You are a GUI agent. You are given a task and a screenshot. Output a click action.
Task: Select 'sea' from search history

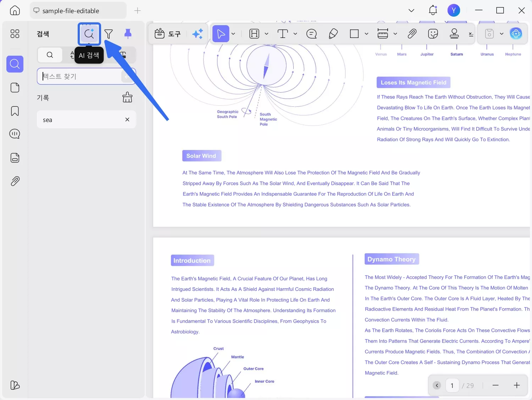coord(86,120)
